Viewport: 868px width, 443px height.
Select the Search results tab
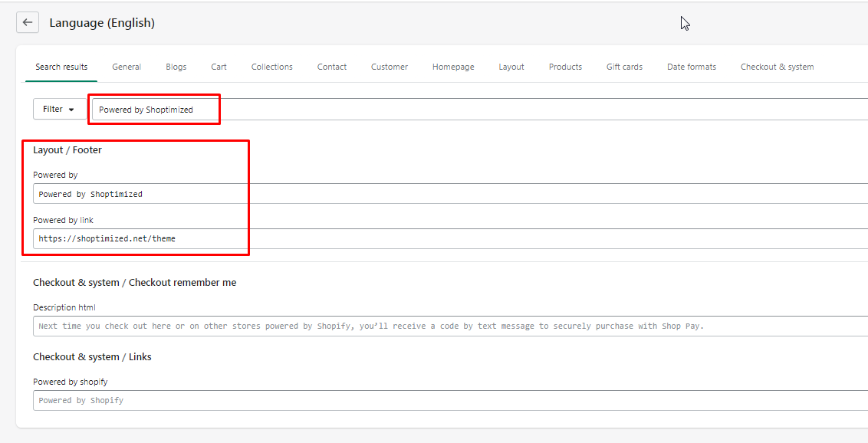(61, 67)
